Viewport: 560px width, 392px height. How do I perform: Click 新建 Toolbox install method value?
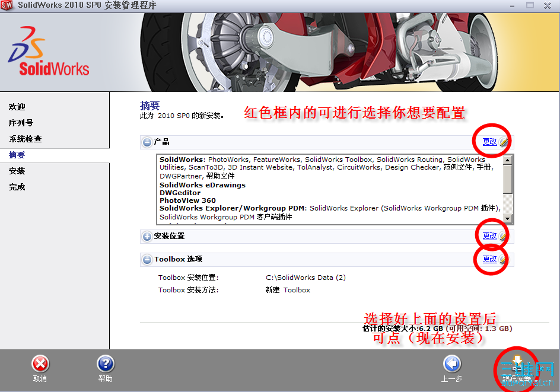(288, 290)
